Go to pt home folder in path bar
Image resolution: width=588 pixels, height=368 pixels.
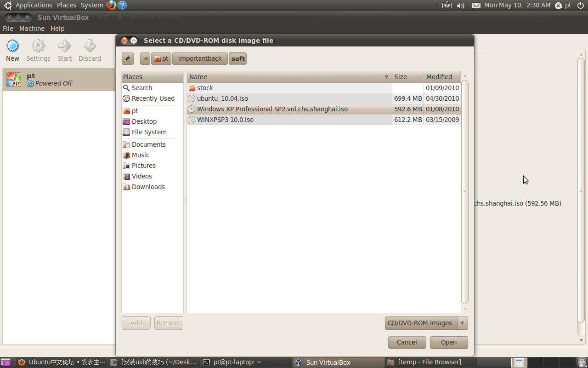(161, 59)
